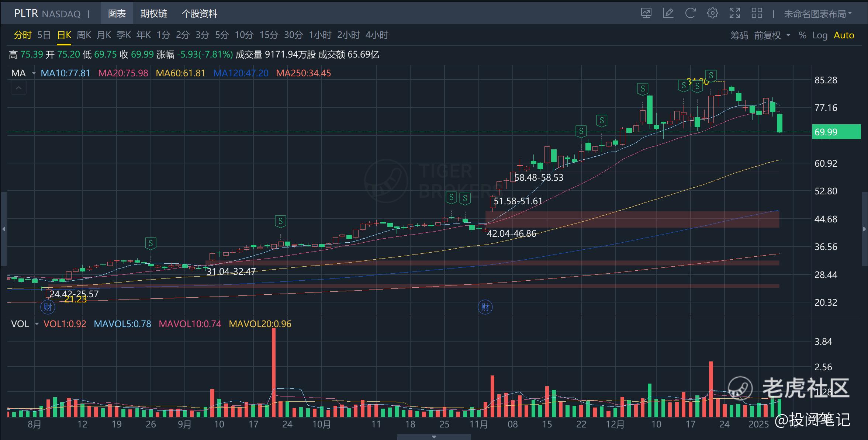The height and width of the screenshot is (440, 868).
Task: Click the S marker above September 24
Action: click(280, 221)
